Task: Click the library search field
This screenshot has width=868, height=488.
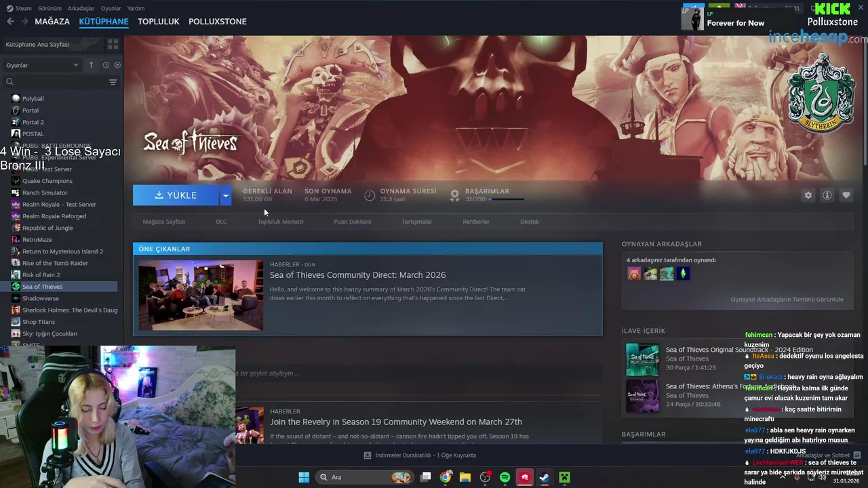Action: (x=54, y=82)
